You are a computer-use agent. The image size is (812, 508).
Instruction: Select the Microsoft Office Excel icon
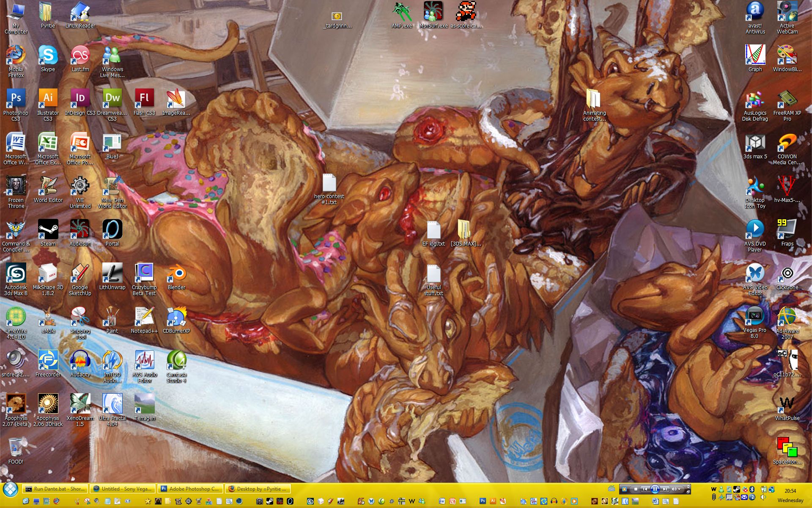pos(48,148)
